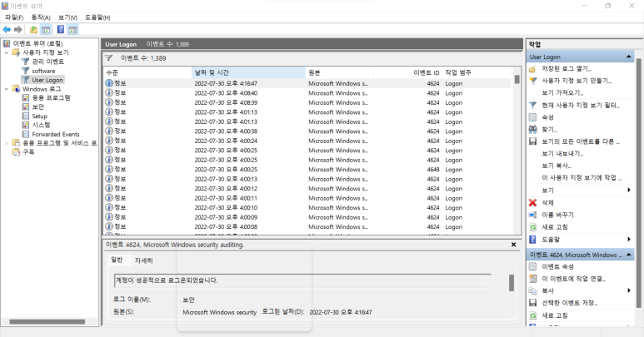The image size is (644, 337).
Task: Click 선택한 이벤트 저장 disk icon
Action: pyautogui.click(x=532, y=303)
